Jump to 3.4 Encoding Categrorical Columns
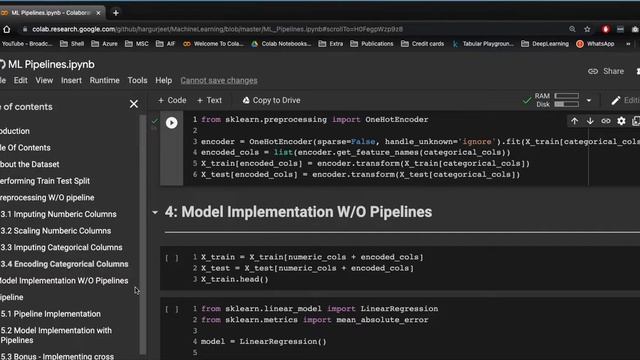This screenshot has width=640, height=360. pyautogui.click(x=64, y=264)
